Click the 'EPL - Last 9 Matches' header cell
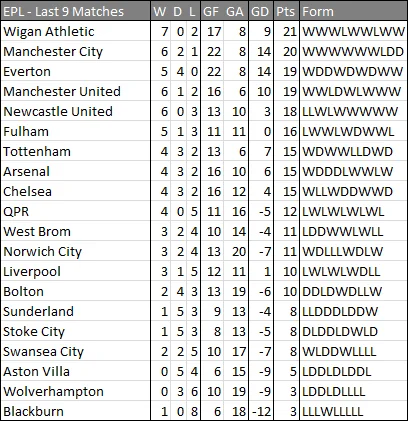 click(x=75, y=12)
